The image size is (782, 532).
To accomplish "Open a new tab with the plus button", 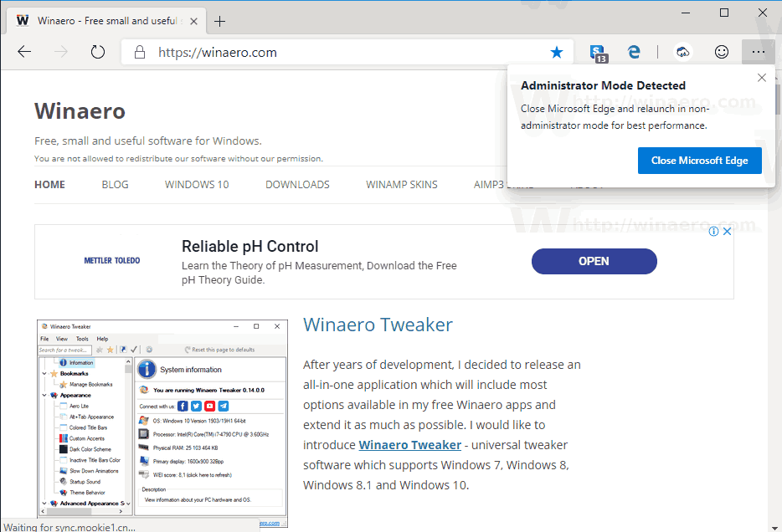I will pyautogui.click(x=219, y=22).
